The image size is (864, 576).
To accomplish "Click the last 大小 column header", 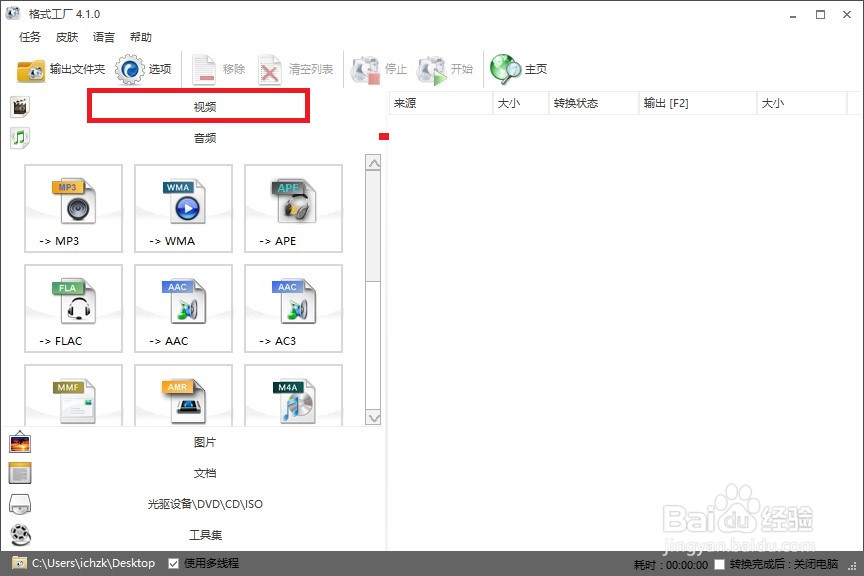I will point(802,103).
